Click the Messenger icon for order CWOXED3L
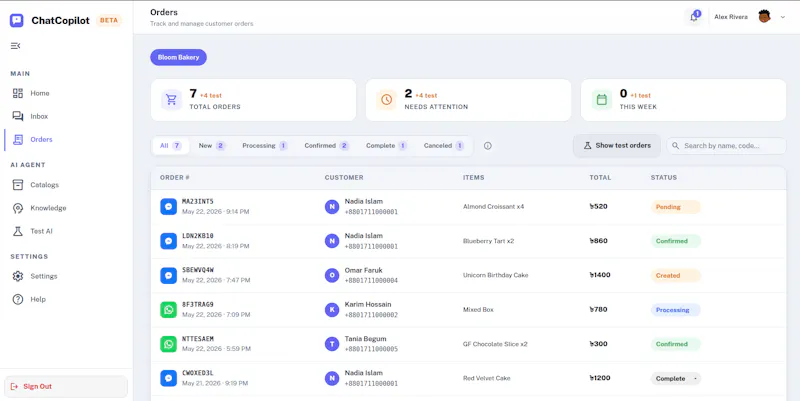 168,378
